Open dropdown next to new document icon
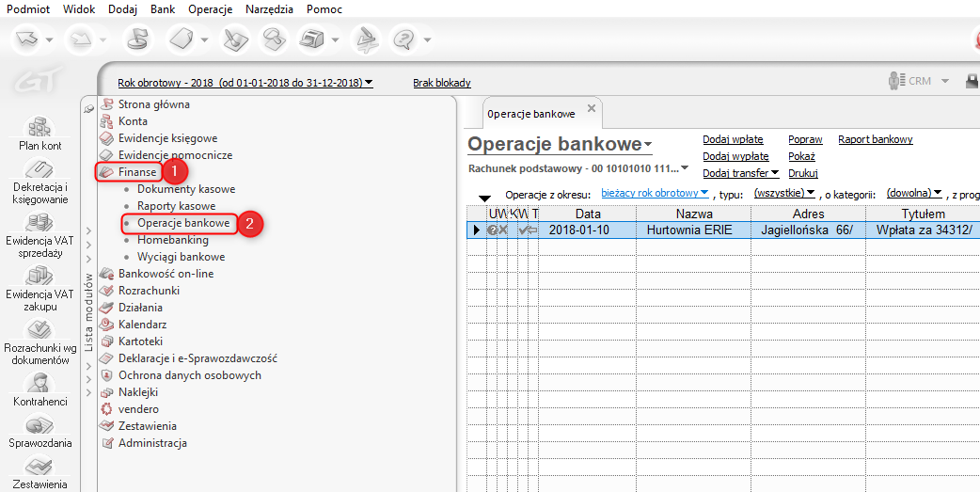 (206, 40)
